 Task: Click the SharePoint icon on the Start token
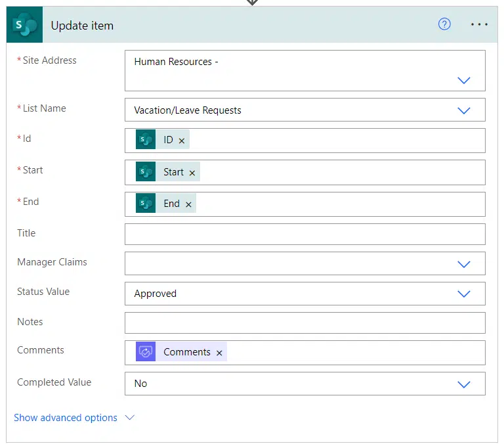(x=146, y=171)
